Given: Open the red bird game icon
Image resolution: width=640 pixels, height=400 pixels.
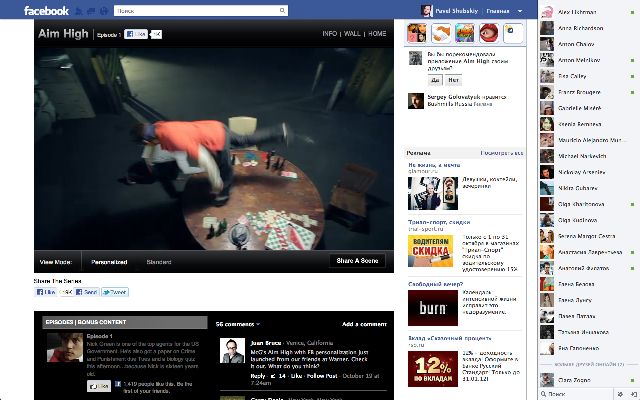Looking at the screenshot, I should point(489,33).
